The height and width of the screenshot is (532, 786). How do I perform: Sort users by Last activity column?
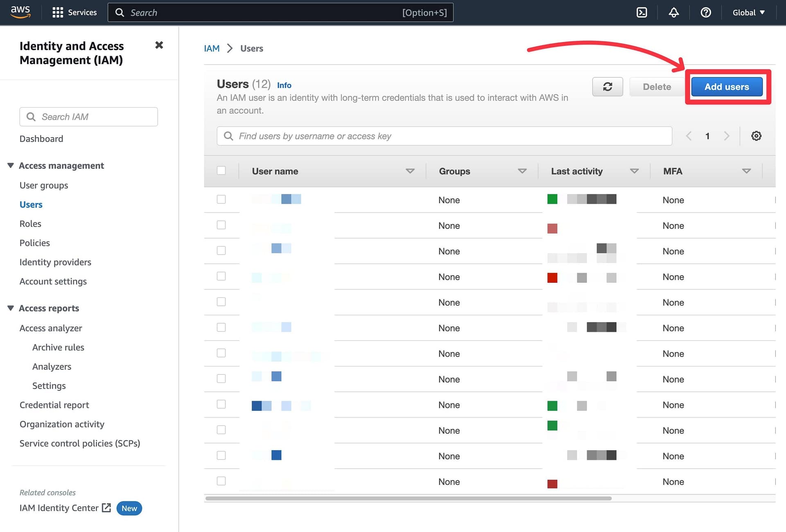click(x=635, y=171)
